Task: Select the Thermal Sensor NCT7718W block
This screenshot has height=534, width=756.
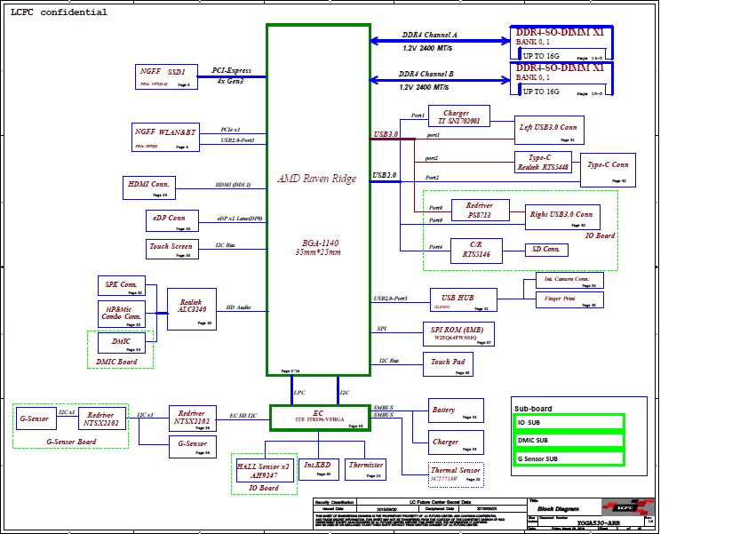Action: click(x=456, y=474)
